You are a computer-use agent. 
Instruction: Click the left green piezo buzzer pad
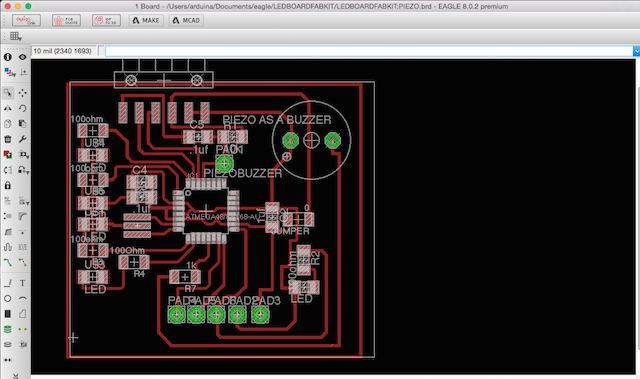(291, 140)
